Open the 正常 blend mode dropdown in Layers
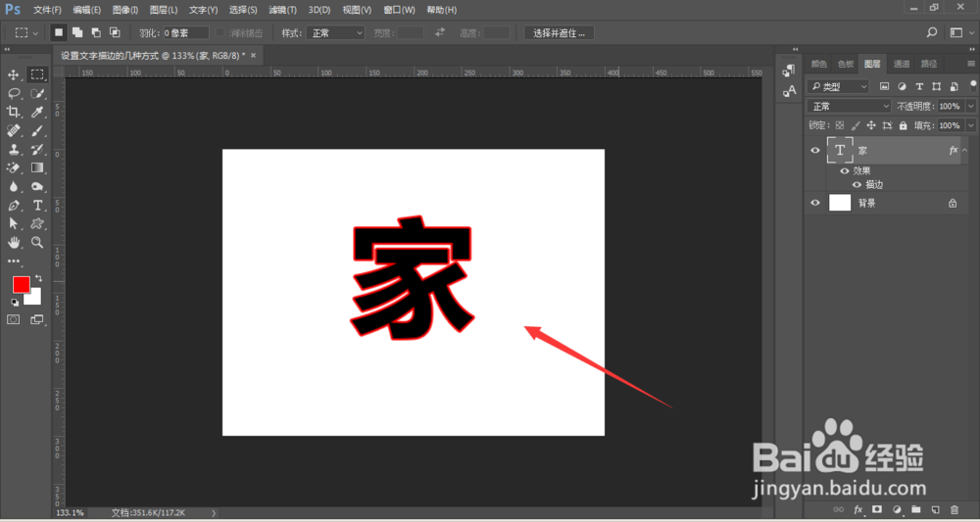 (849, 106)
